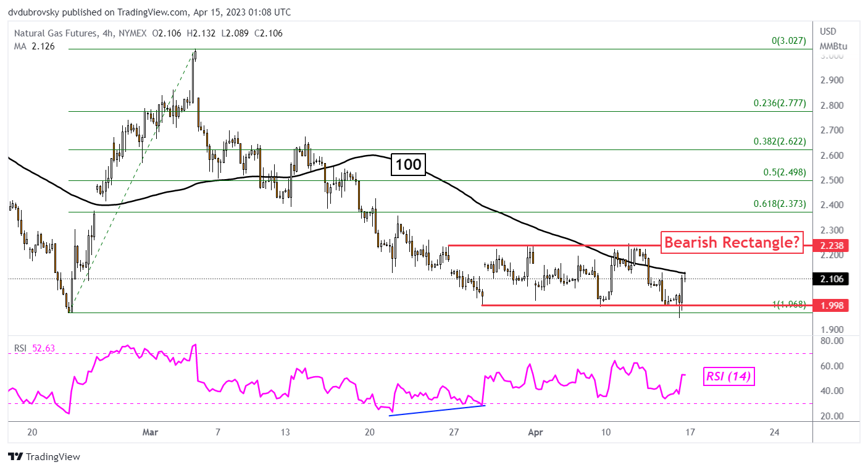The width and height of the screenshot is (868, 470).
Task: Click the USD MMBtu axis header
Action: point(832,38)
